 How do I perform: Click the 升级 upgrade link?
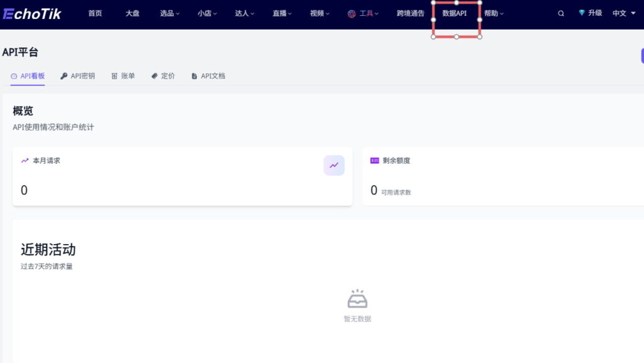[x=594, y=13]
